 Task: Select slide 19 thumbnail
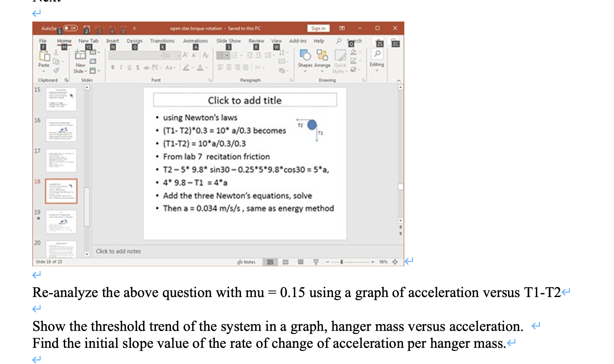(x=62, y=222)
